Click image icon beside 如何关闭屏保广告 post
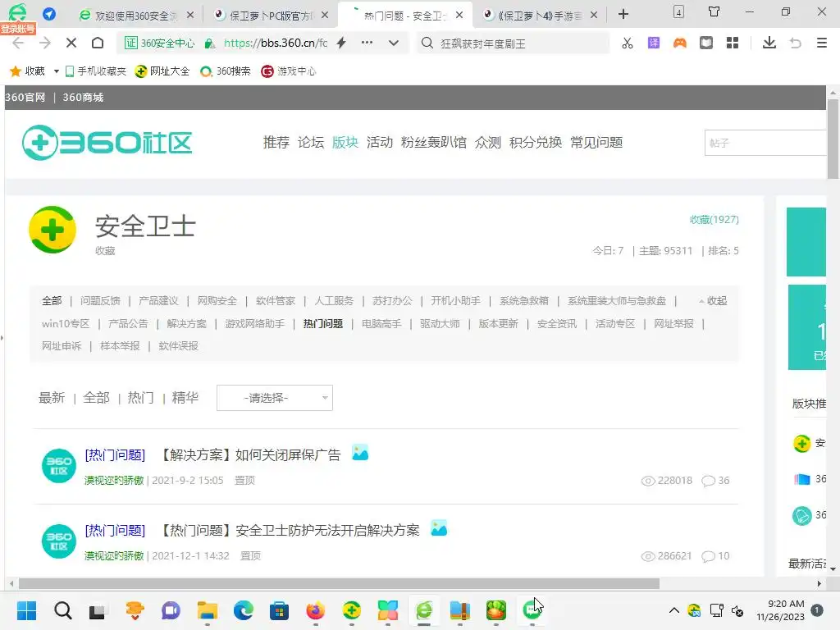This screenshot has height=630, width=840. 360,453
